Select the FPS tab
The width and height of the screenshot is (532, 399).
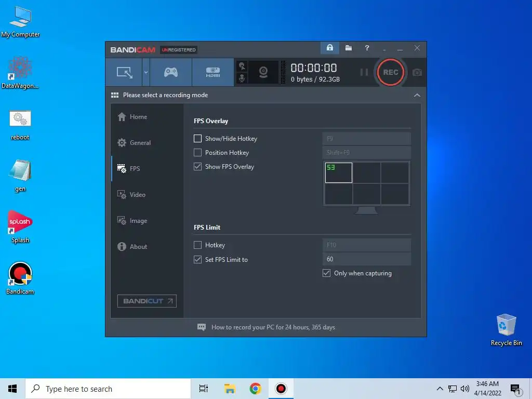pos(147,169)
